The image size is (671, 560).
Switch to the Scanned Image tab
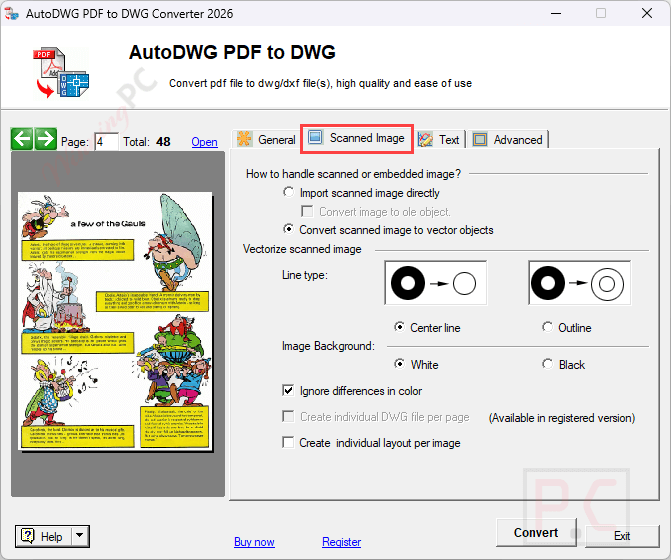point(356,138)
